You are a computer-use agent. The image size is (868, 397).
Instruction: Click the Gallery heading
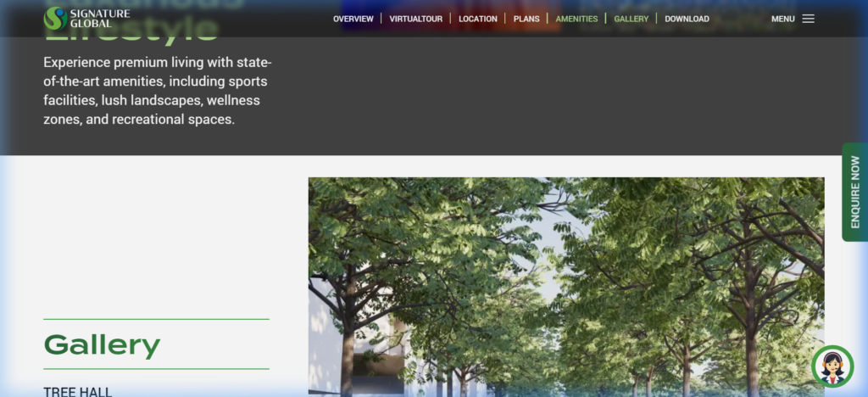[102, 345]
